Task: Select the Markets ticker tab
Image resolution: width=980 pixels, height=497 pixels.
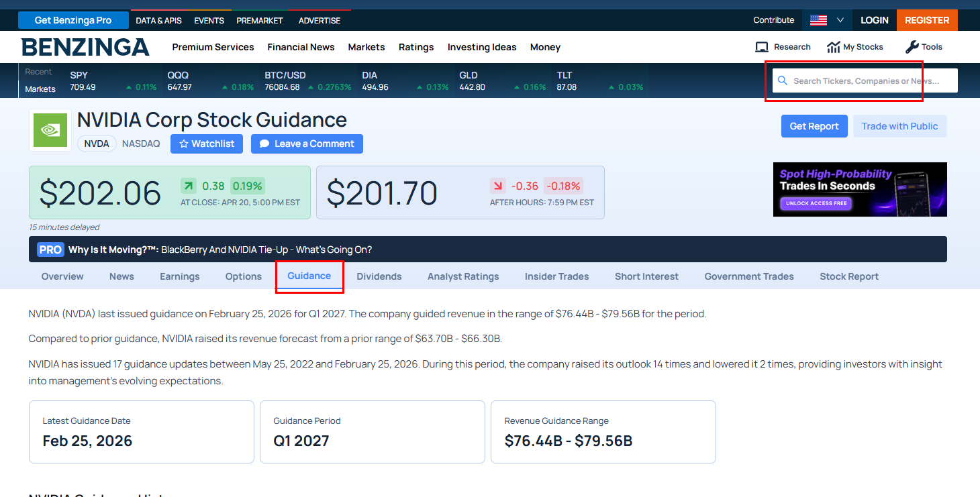Action: (40, 89)
